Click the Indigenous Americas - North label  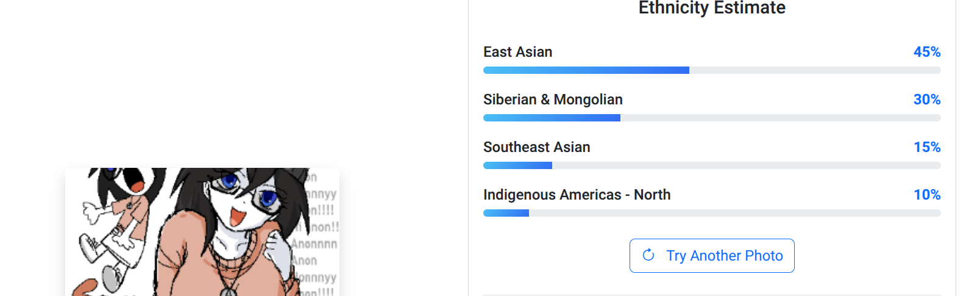[x=577, y=195]
